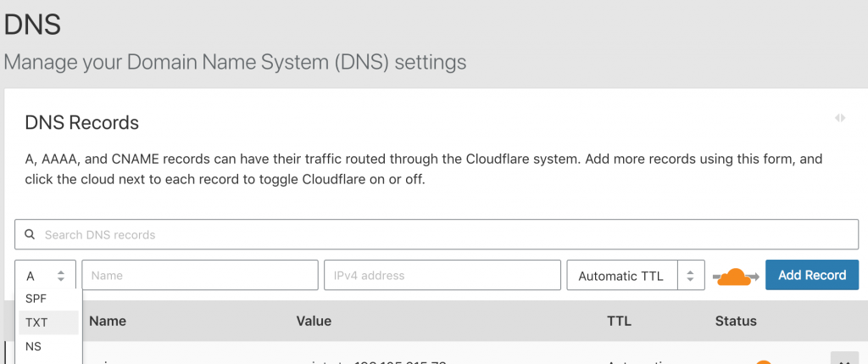Screen dimensions: 868x364
Task: Click the Value column header
Action: [x=314, y=321]
